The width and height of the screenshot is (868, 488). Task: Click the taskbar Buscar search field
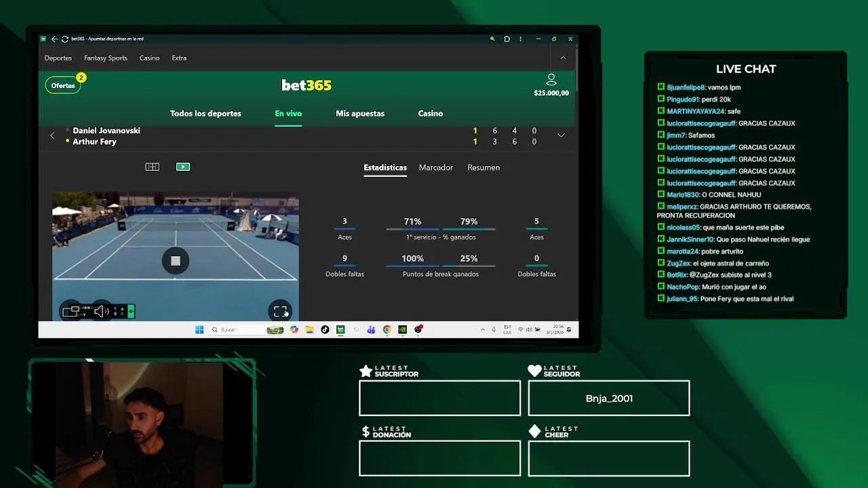tap(248, 329)
